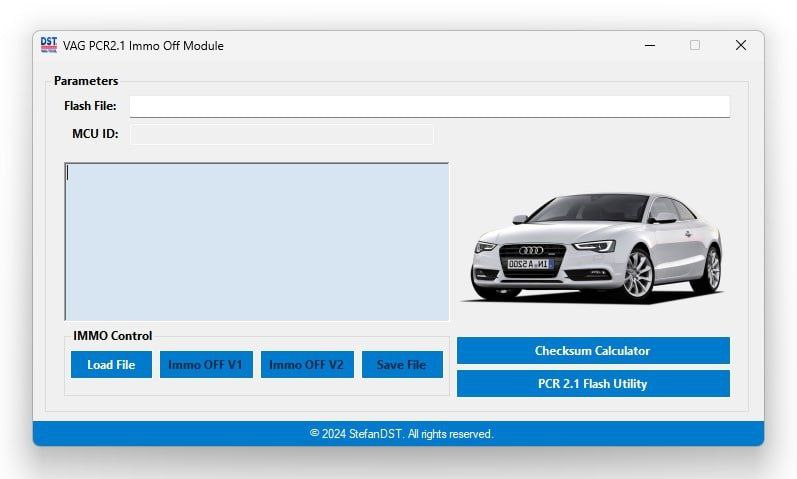The width and height of the screenshot is (797, 479).
Task: Open the Checksum Calculator
Action: 593,351
